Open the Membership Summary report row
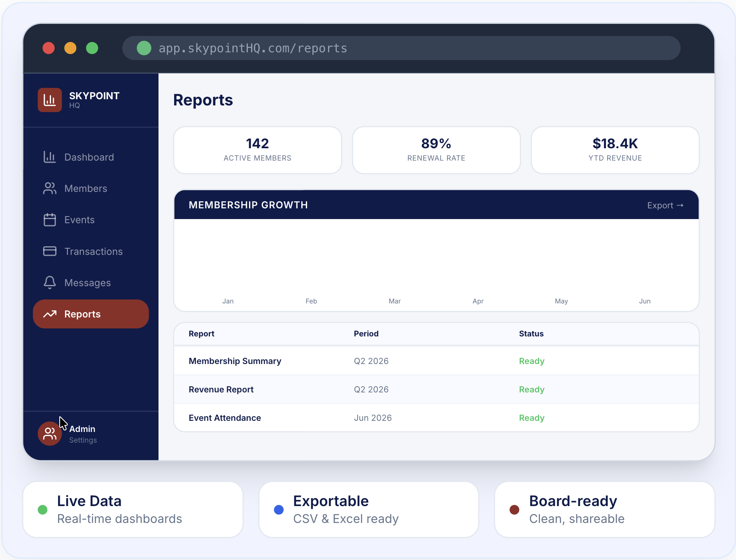The width and height of the screenshot is (736, 560). [x=436, y=361]
